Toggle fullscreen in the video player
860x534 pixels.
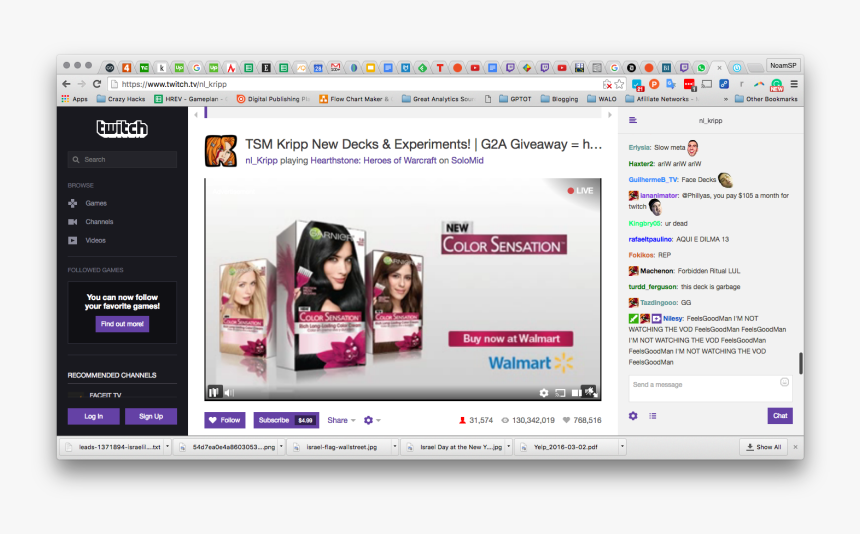(590, 391)
